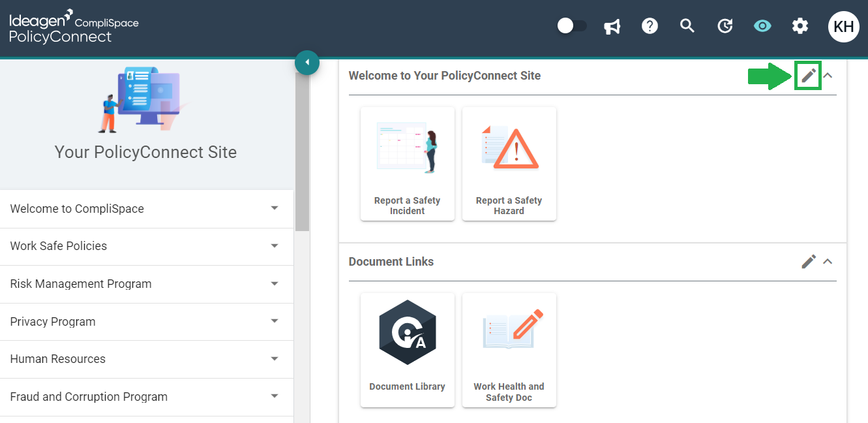Click the refresh history clock icon
The width and height of the screenshot is (868, 423).
pos(725,26)
